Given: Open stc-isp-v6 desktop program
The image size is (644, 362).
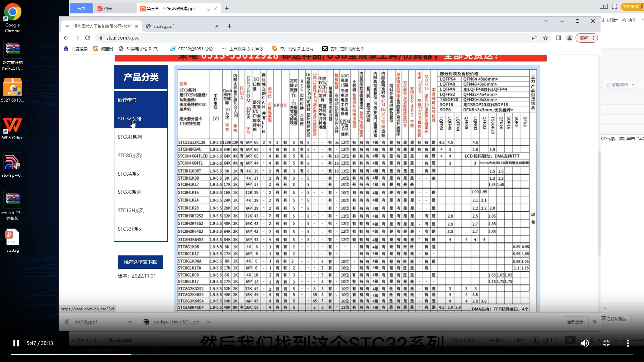Looking at the screenshot, I should click(x=12, y=165).
